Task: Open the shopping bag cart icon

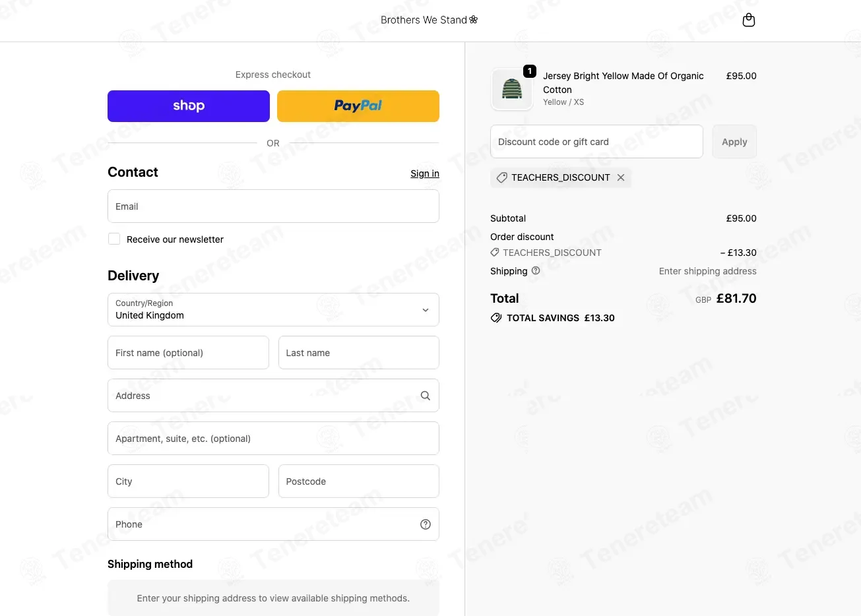Action: click(x=749, y=20)
